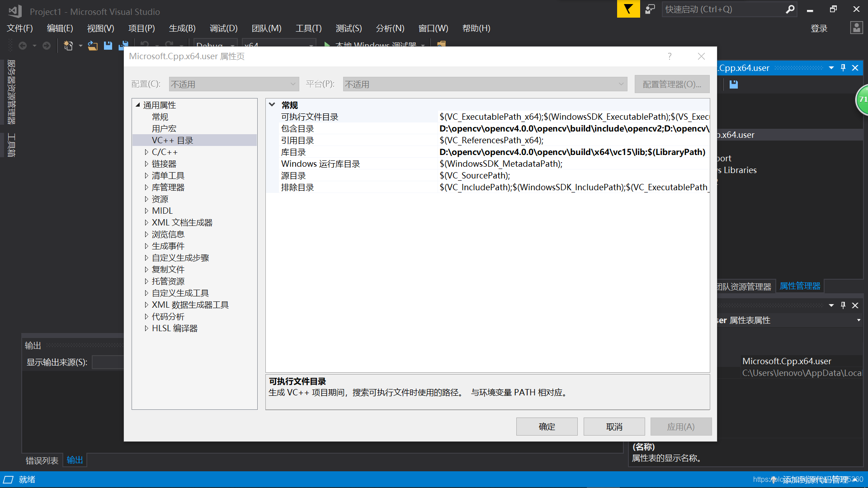Collapse the 常规 property group chevron

coord(272,104)
